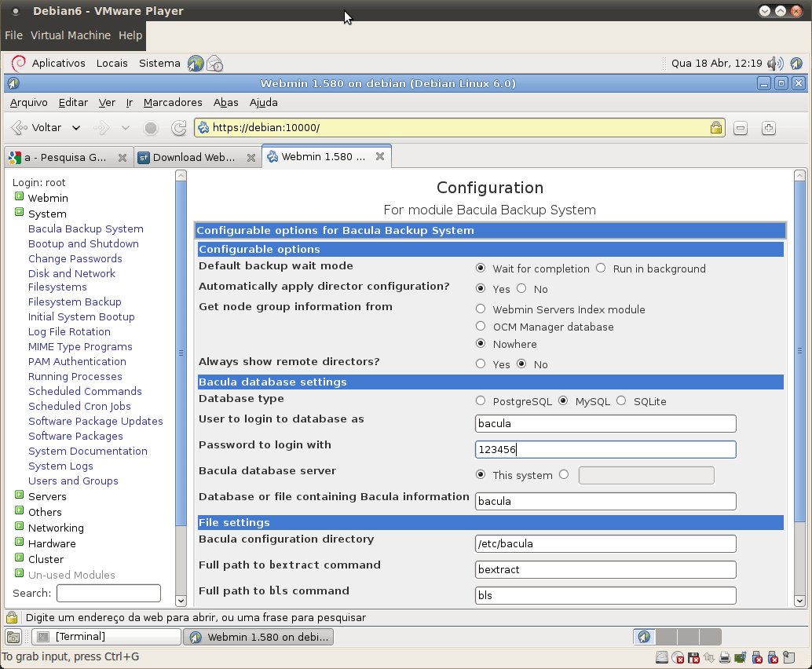Image resolution: width=812 pixels, height=669 pixels.
Task: Expand the Un-used Modules category
Action: pos(19,574)
